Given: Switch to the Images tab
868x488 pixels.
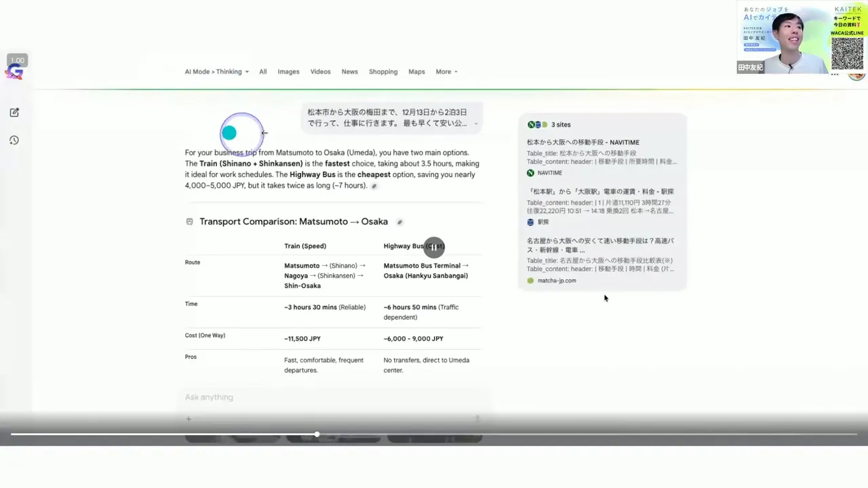Looking at the screenshot, I should point(288,71).
